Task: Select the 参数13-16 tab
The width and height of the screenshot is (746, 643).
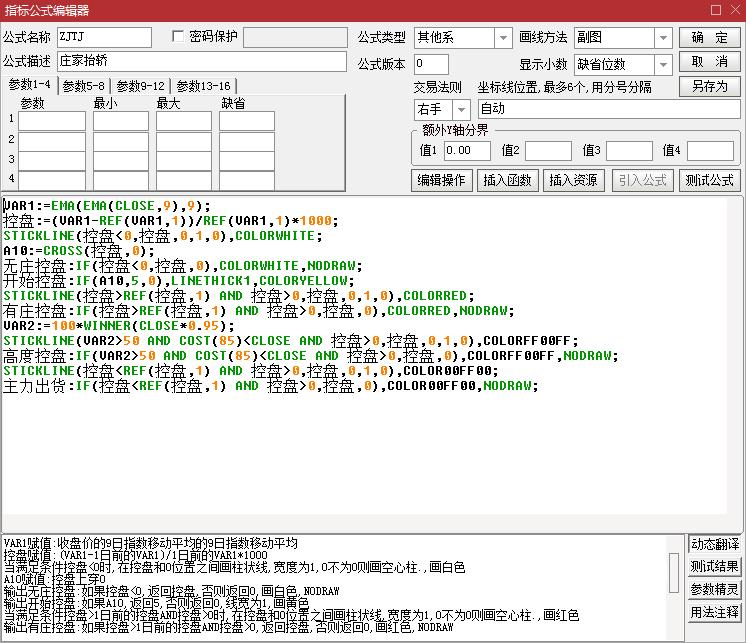Action: [x=203, y=86]
